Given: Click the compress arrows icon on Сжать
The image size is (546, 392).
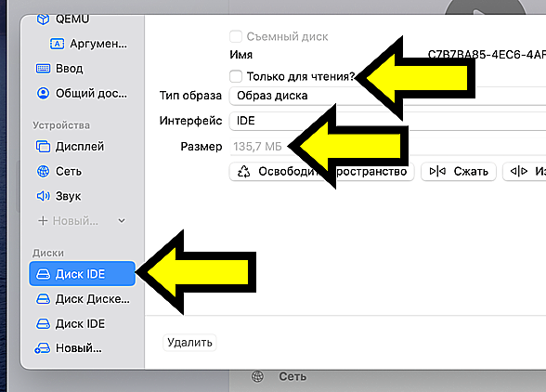Looking at the screenshot, I should pyautogui.click(x=437, y=172).
